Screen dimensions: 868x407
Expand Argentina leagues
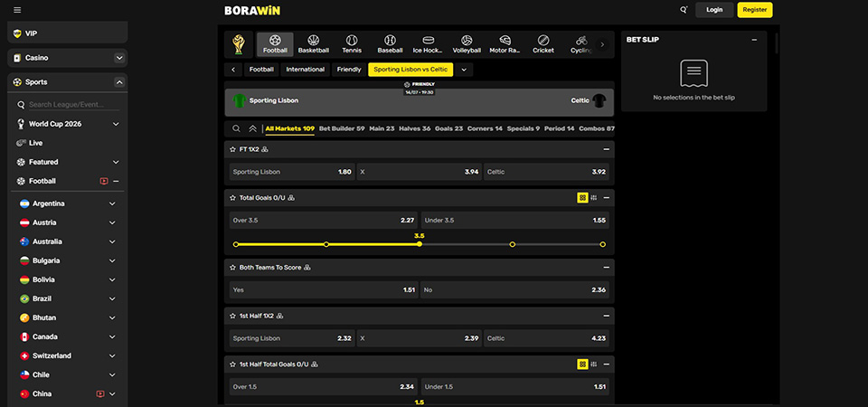click(112, 203)
